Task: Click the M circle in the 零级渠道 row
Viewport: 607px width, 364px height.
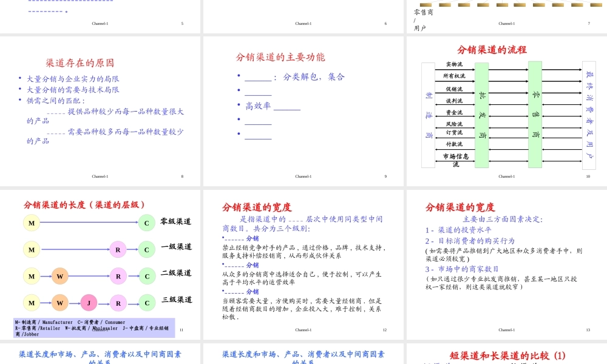Action: point(32,223)
